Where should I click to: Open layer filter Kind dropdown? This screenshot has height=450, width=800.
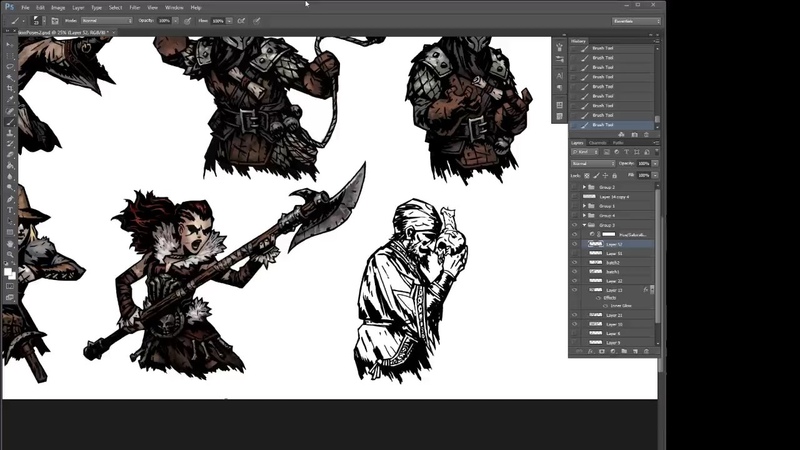coord(585,152)
